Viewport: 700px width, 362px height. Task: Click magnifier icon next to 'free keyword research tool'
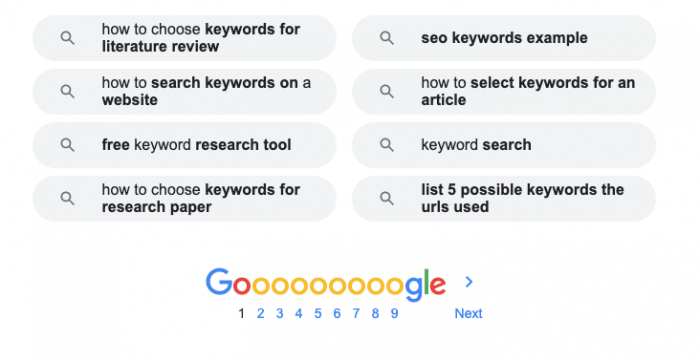tap(67, 145)
